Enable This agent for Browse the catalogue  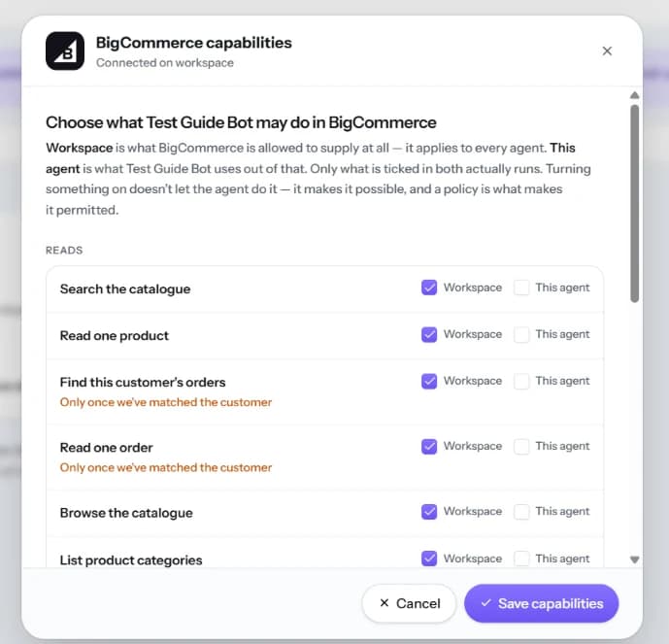tap(521, 511)
